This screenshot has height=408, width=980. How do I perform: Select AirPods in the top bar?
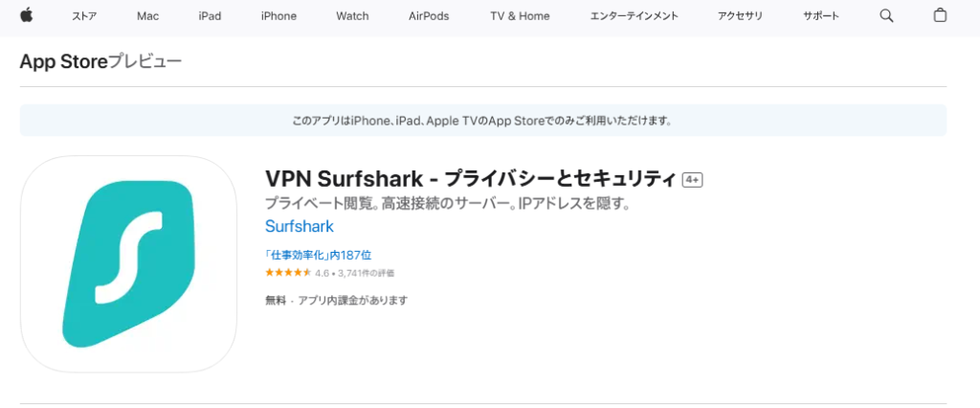[429, 16]
